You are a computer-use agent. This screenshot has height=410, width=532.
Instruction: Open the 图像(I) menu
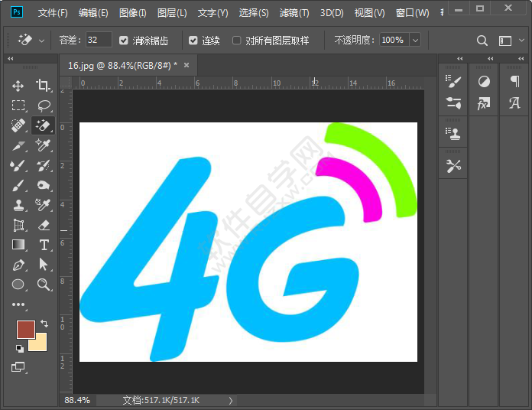point(133,13)
